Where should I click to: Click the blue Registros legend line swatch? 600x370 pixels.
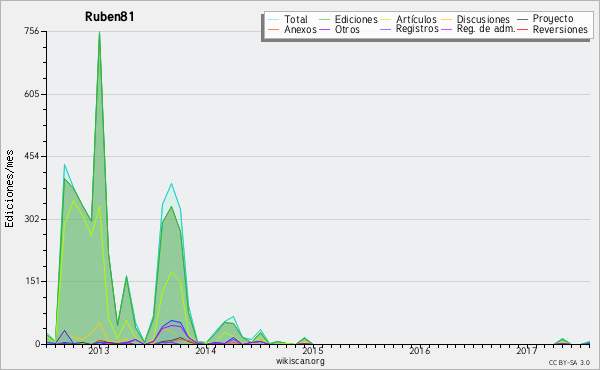point(386,29)
